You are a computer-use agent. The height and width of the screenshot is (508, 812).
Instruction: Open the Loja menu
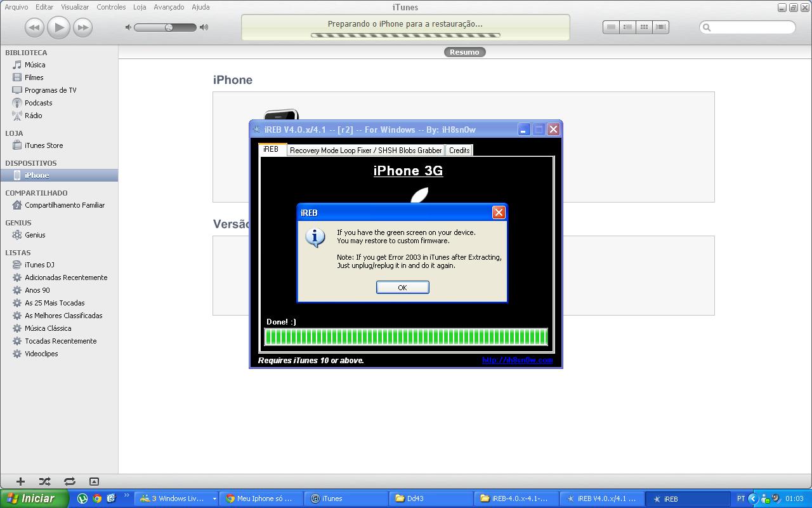pos(140,7)
